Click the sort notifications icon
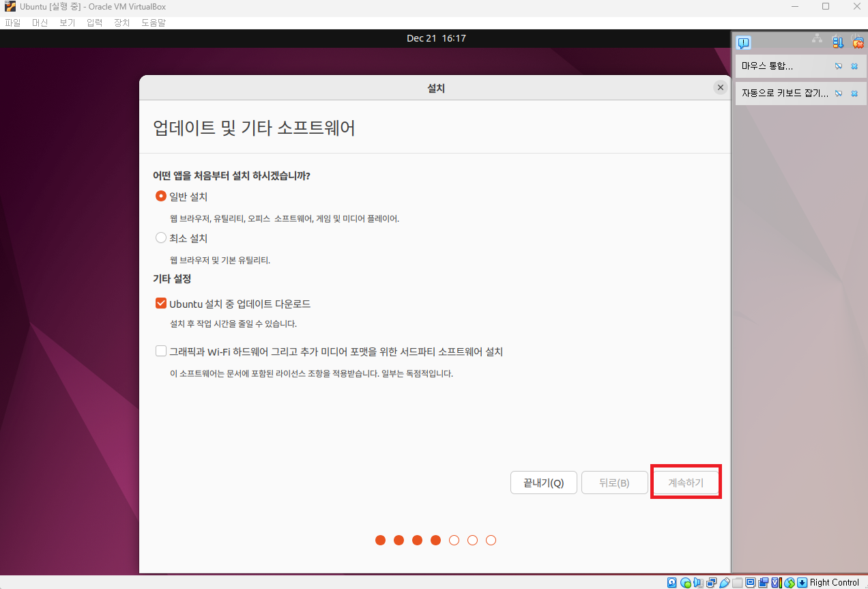This screenshot has height=589, width=868. [838, 43]
